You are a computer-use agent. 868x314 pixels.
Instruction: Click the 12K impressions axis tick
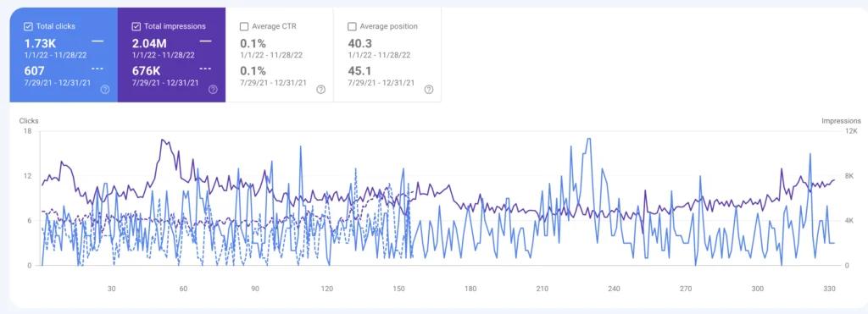[x=850, y=131]
